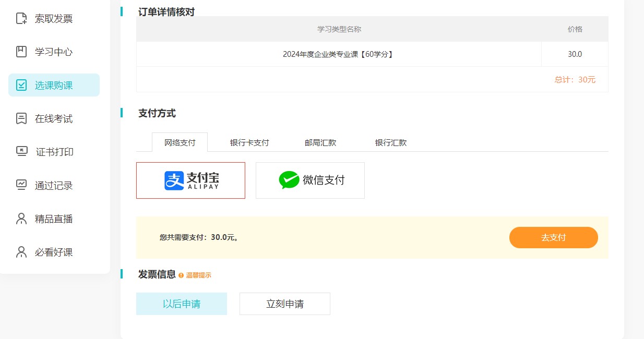Click the 证书打印 certificate print icon
644x339 pixels.
pos(21,152)
